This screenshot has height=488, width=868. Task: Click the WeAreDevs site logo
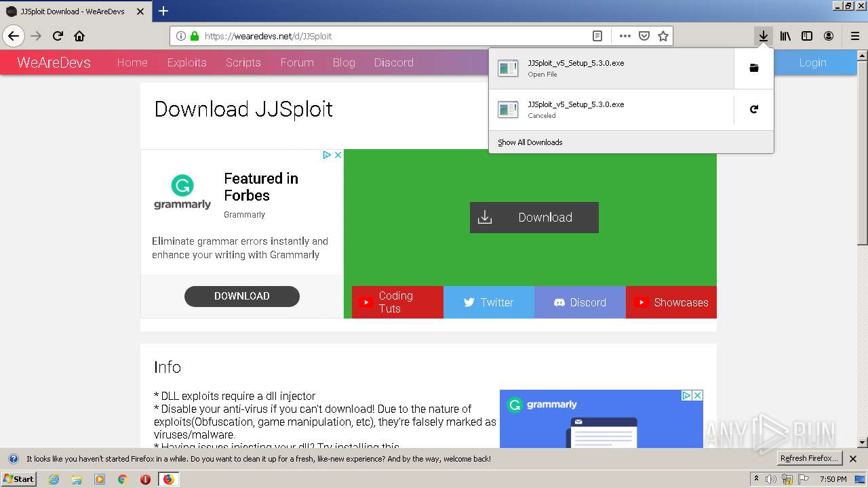(54, 62)
